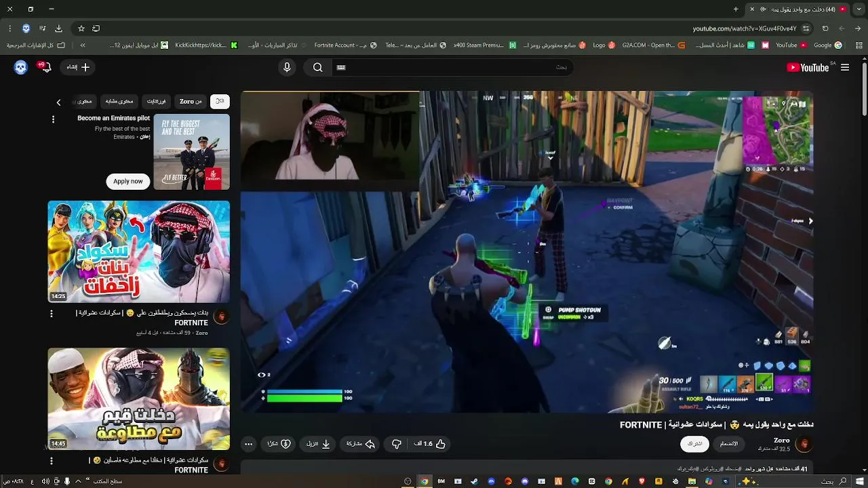Open the YouTube home logo
Image resolution: width=868 pixels, height=488 pixels.
(807, 67)
